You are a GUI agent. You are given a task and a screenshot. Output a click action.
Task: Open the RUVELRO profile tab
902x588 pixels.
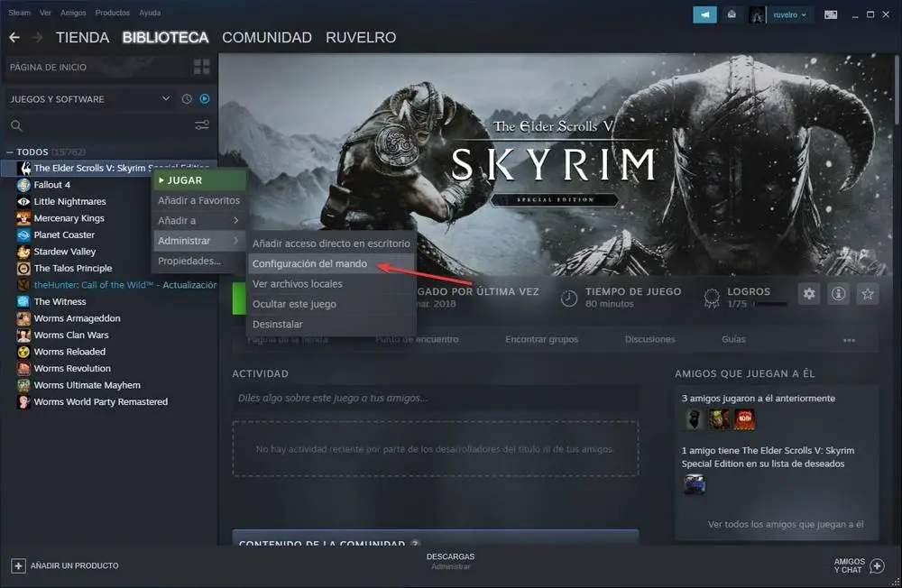pyautogui.click(x=361, y=37)
